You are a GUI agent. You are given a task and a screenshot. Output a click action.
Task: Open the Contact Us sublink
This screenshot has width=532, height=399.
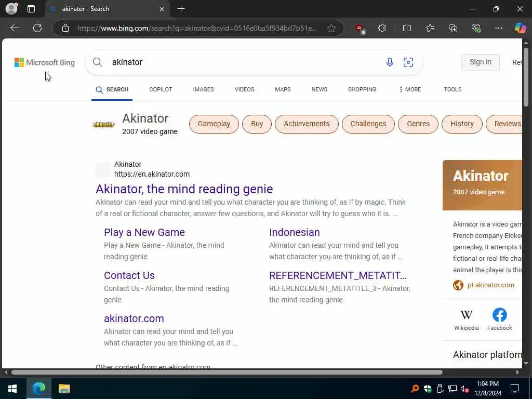click(x=129, y=275)
